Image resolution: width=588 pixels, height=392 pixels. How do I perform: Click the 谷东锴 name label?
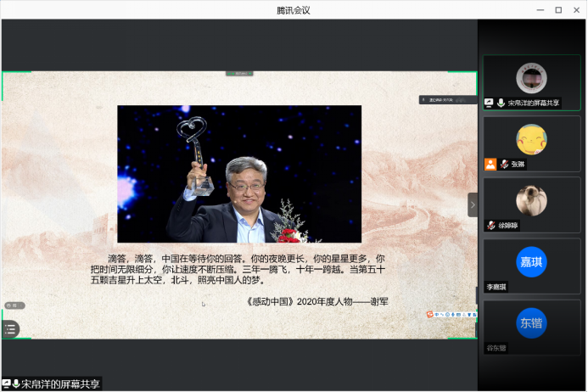(x=496, y=348)
